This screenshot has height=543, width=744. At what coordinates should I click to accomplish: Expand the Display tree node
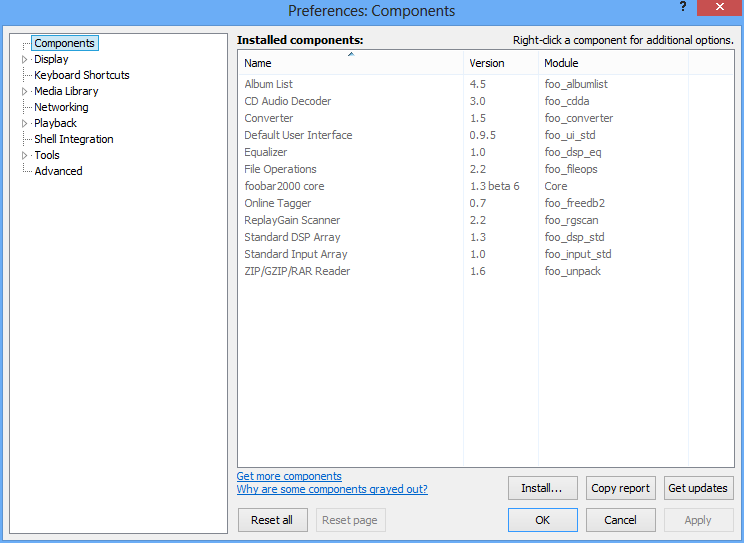point(25,59)
